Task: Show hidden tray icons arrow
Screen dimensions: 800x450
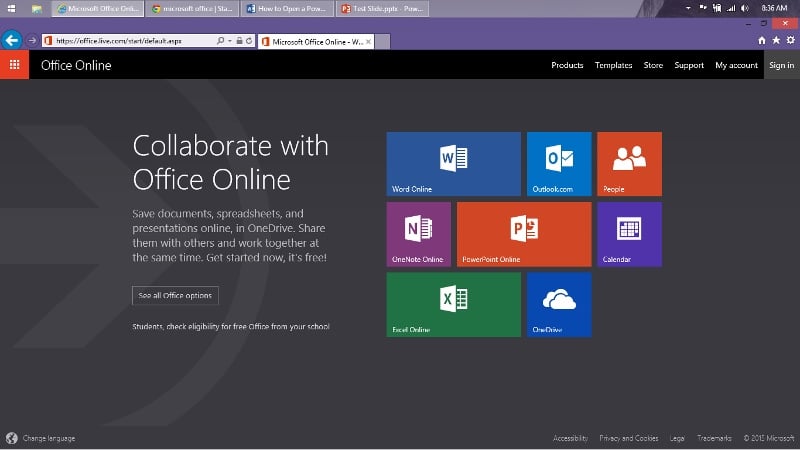Action: 688,8
